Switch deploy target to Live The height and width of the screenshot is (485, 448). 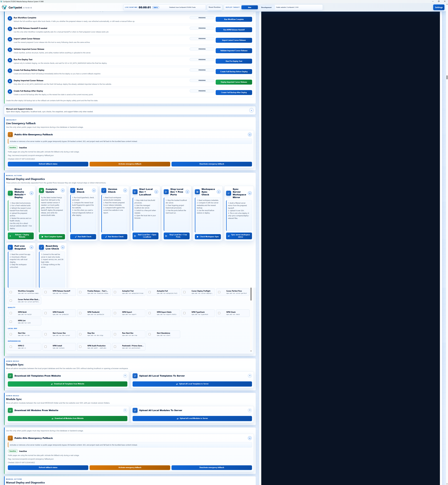(249, 7)
